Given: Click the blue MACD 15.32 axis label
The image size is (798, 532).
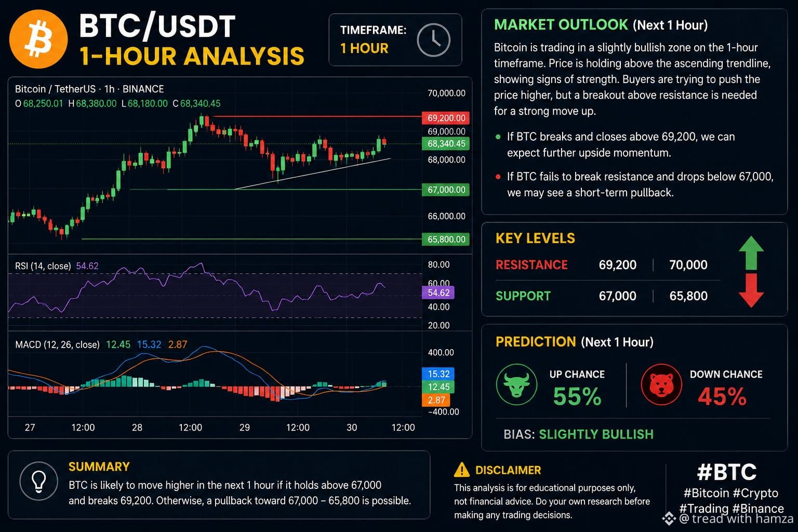Looking at the screenshot, I should point(438,374).
